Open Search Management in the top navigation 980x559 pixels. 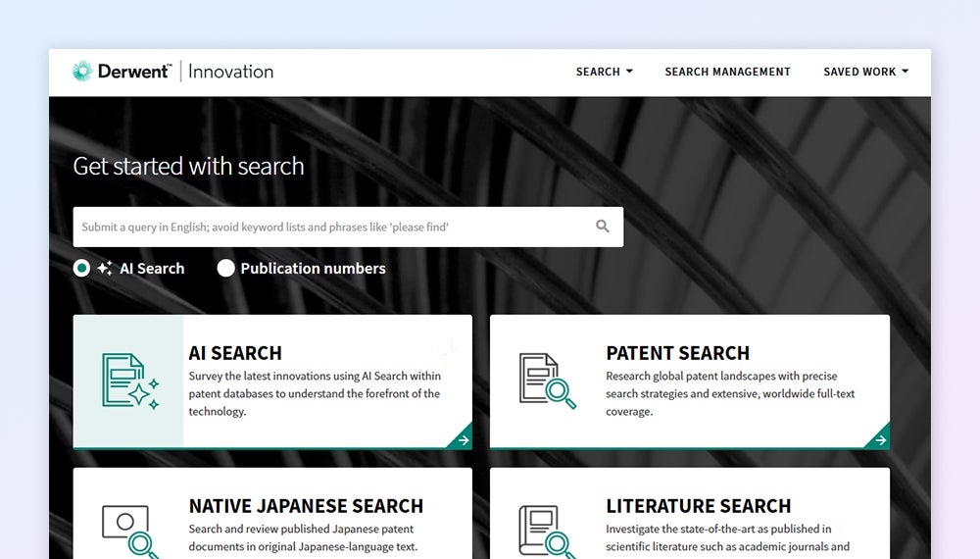coord(727,72)
